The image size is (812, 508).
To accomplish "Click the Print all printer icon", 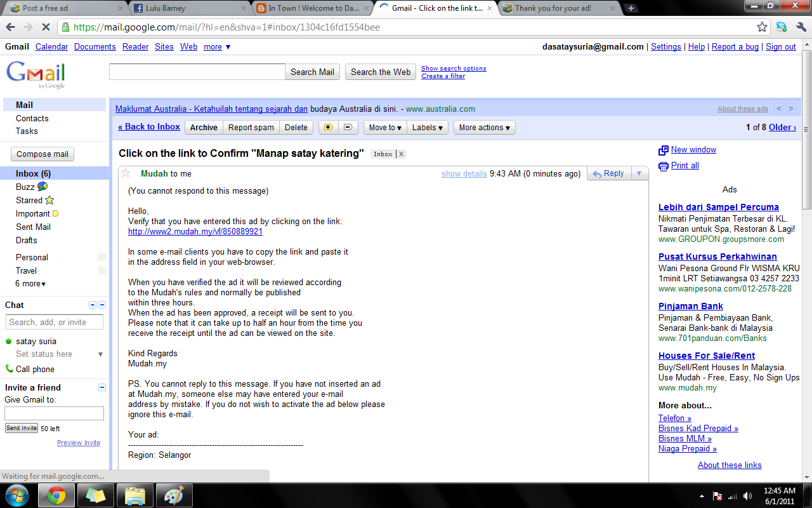I will [664, 166].
